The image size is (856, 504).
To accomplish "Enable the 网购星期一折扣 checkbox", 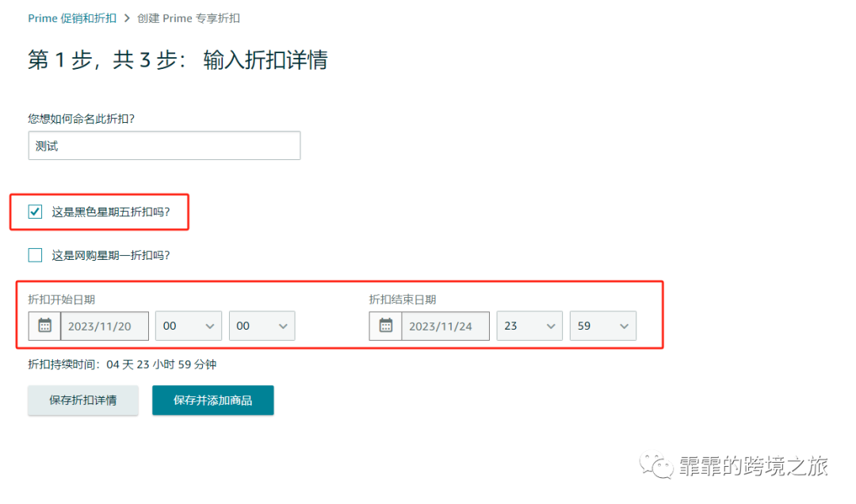I will (33, 254).
